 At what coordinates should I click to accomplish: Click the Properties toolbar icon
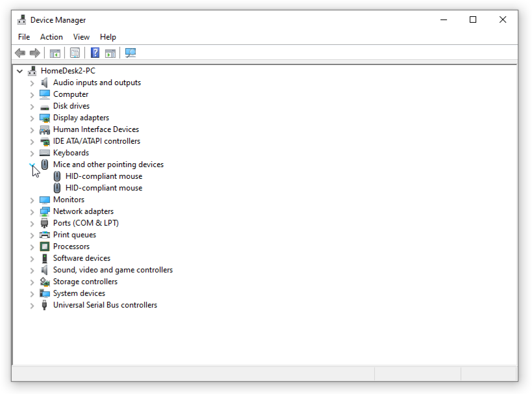(x=75, y=53)
